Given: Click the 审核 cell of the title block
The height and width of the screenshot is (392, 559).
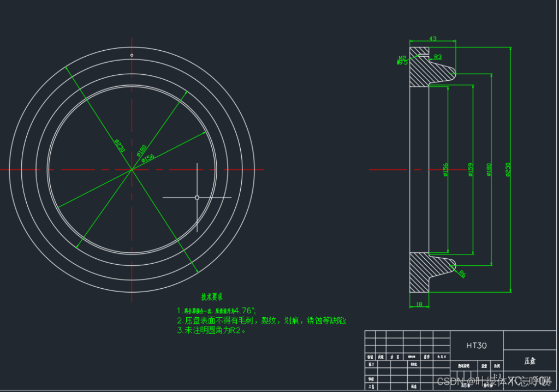Looking at the screenshot, I should [x=370, y=378].
